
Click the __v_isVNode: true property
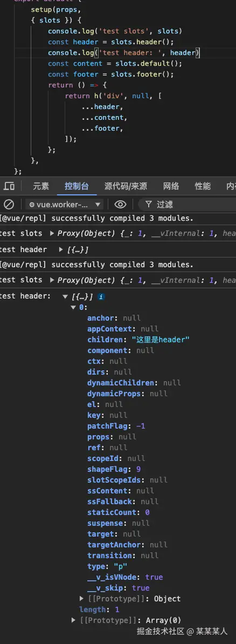(125, 577)
